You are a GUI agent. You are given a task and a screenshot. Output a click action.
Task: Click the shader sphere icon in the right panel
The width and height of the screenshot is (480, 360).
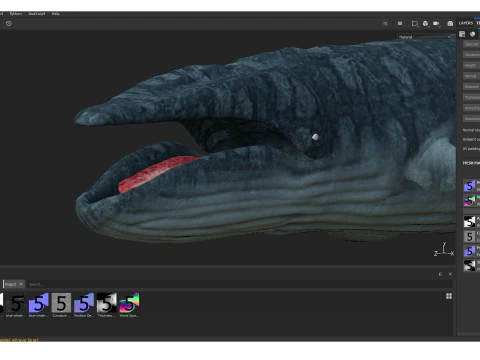[x=472, y=34]
